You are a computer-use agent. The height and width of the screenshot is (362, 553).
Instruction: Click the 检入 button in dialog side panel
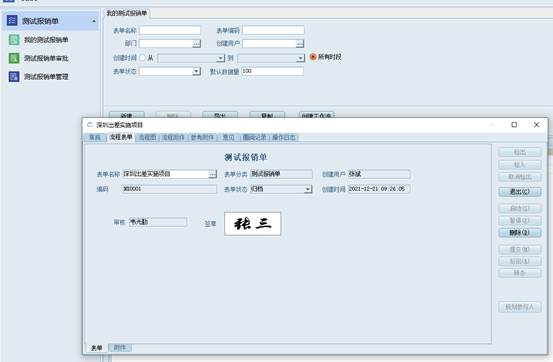coord(520,165)
